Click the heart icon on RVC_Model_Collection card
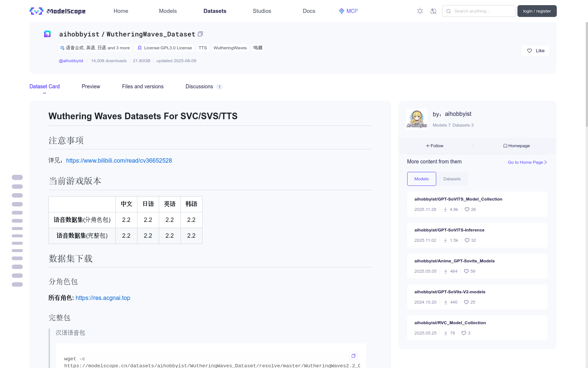The image size is (588, 368). [x=464, y=333]
